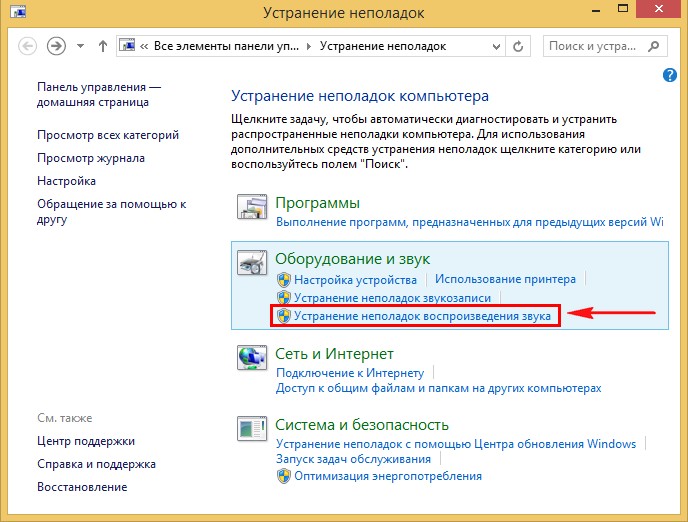The height and width of the screenshot is (522, 688).
Task: Open Устранение неполадок звукозаписи link
Action: 392,298
